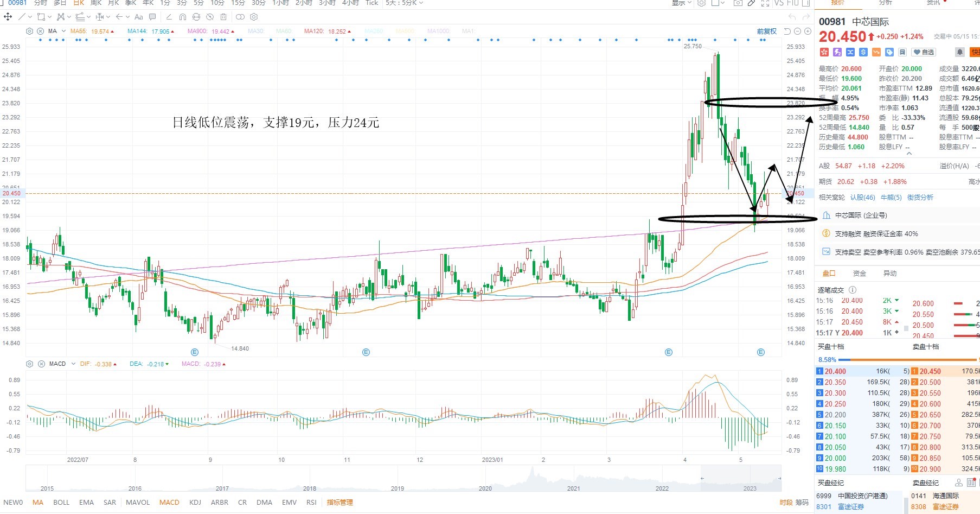
Task: Click the price alert bell icon
Action: coord(960,52)
